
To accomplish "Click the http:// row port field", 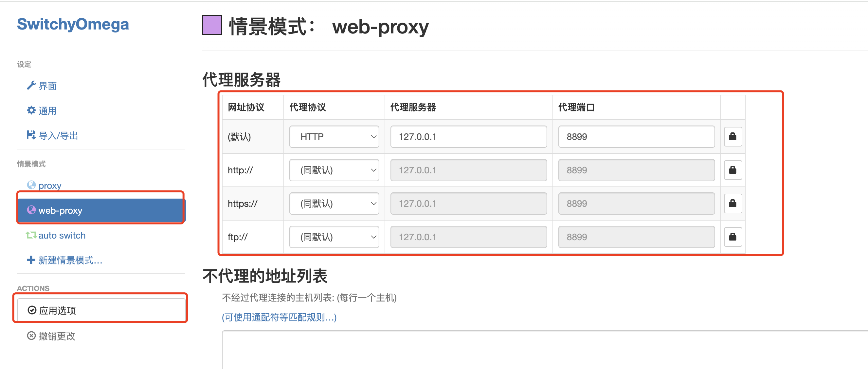I will click(636, 170).
